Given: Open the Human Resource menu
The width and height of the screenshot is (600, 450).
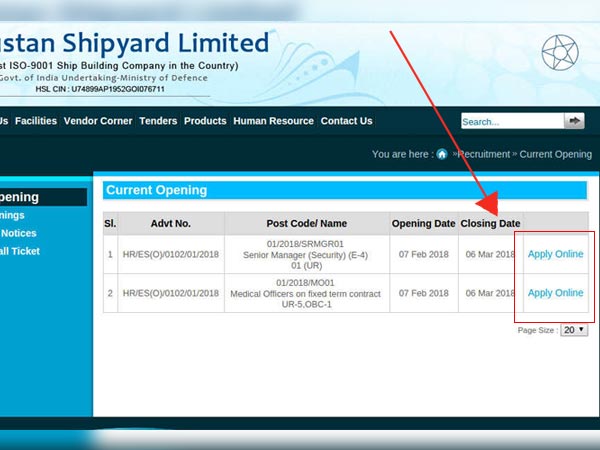Looking at the screenshot, I should click(274, 121).
